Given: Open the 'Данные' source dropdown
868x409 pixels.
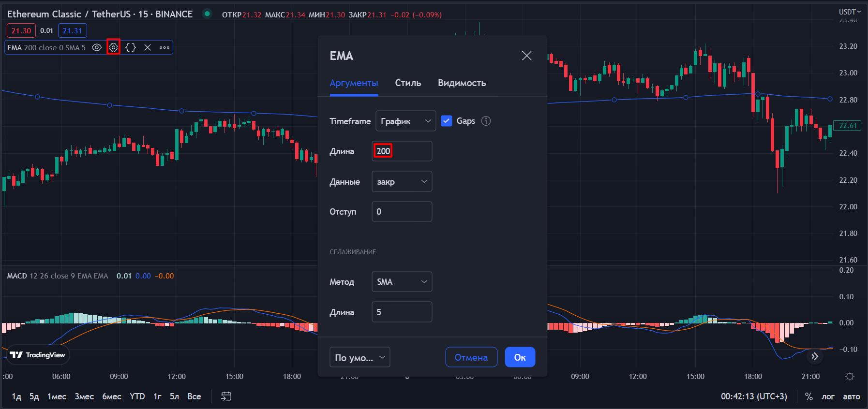Looking at the screenshot, I should tap(402, 181).
